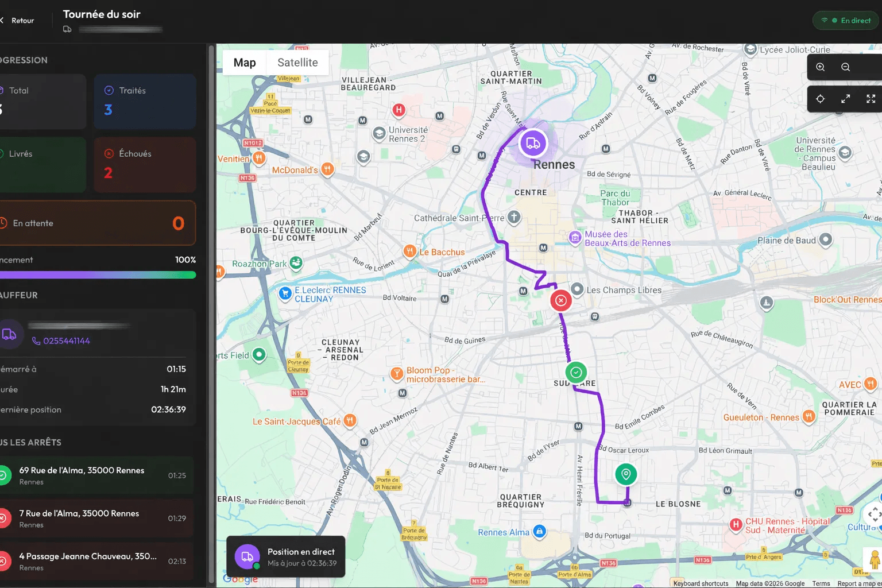Click the green completed stop marker near Sud-Gare
The image size is (882, 588).
coord(575,372)
